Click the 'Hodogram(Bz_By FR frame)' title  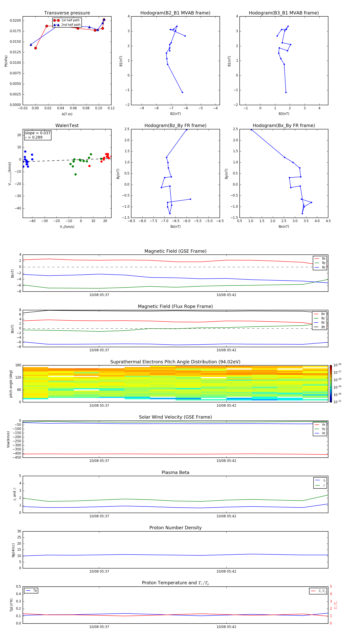coord(175,125)
